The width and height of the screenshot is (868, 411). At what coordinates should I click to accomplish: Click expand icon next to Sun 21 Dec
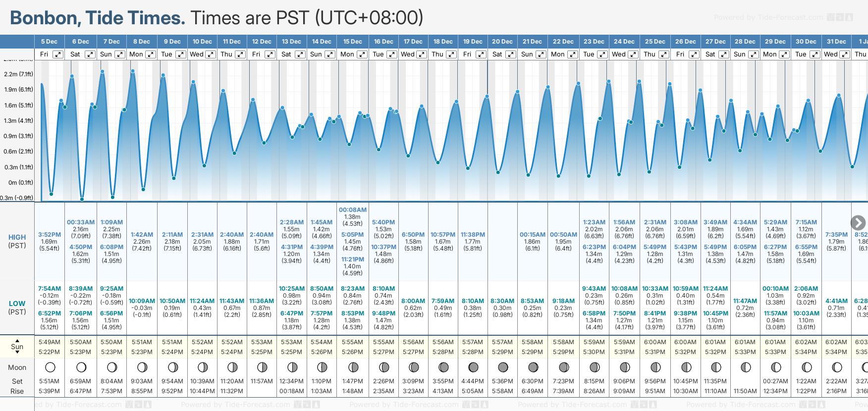click(541, 54)
